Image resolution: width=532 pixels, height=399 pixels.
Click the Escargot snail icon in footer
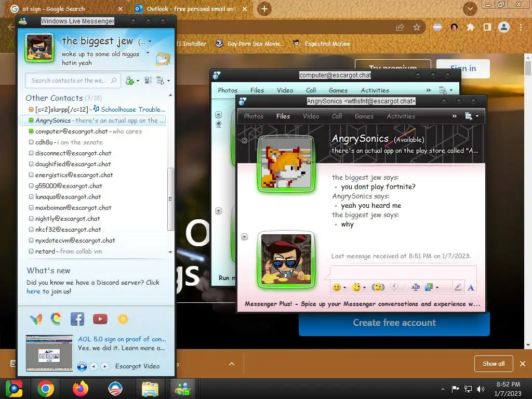[x=56, y=319]
